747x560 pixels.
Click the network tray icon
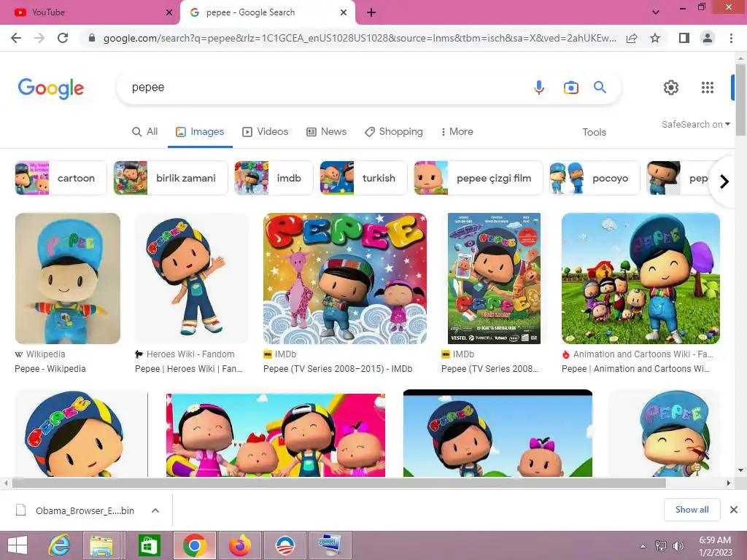pyautogui.click(x=661, y=546)
